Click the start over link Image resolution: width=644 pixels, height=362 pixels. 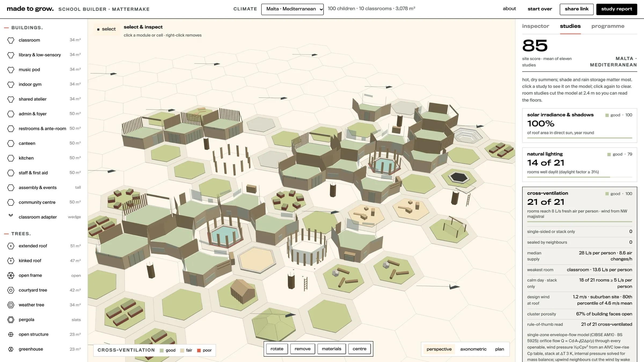[540, 9]
